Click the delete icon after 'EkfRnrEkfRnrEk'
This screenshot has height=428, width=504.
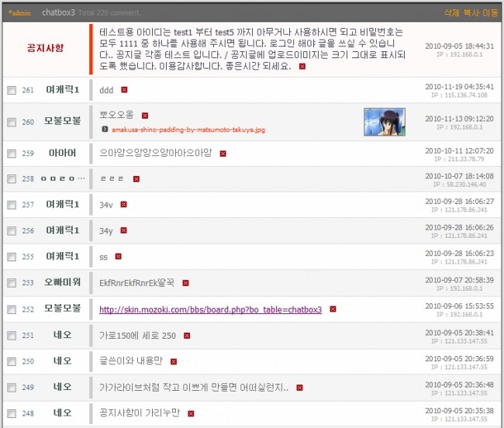tap(185, 283)
